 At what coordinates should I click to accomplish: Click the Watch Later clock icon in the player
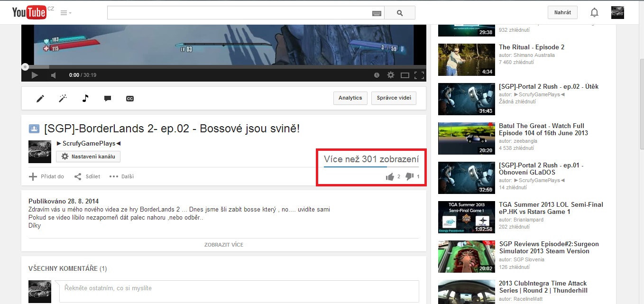pos(377,75)
